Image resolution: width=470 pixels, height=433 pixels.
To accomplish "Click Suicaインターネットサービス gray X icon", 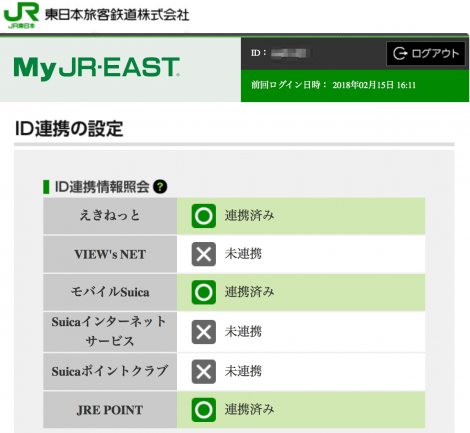I will tap(203, 332).
